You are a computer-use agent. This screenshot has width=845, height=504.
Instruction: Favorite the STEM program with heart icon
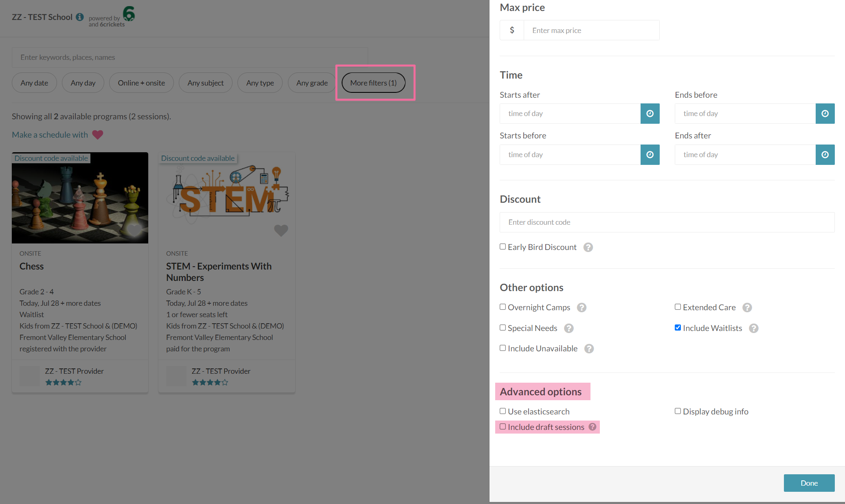281,230
